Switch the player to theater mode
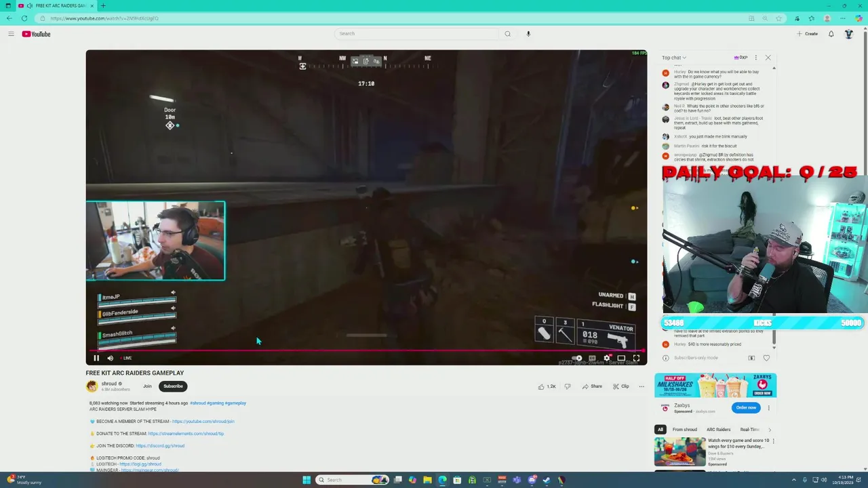This screenshot has height=488, width=868. tap(621, 358)
